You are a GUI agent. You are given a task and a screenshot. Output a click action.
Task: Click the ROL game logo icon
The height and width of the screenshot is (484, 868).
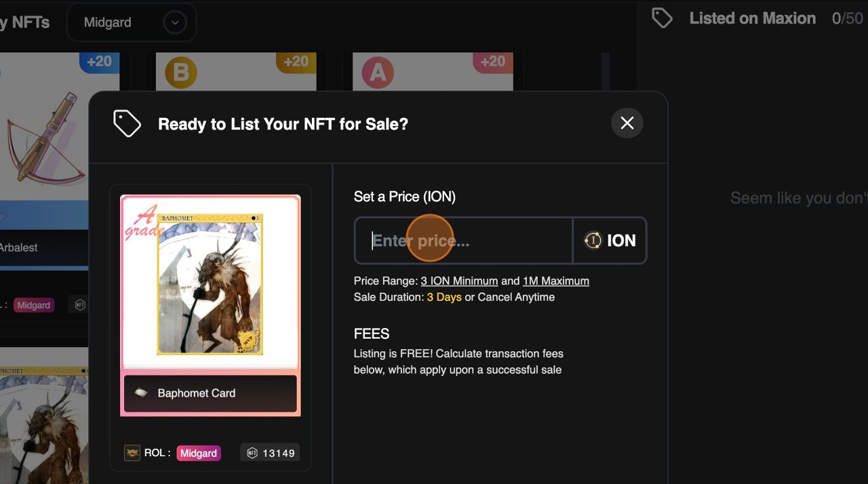pos(132,453)
